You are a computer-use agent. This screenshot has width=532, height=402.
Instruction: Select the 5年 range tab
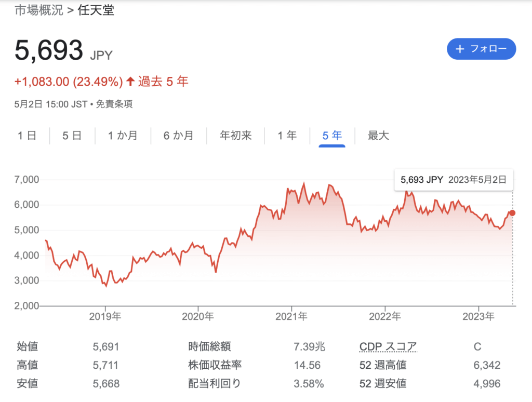click(x=332, y=136)
